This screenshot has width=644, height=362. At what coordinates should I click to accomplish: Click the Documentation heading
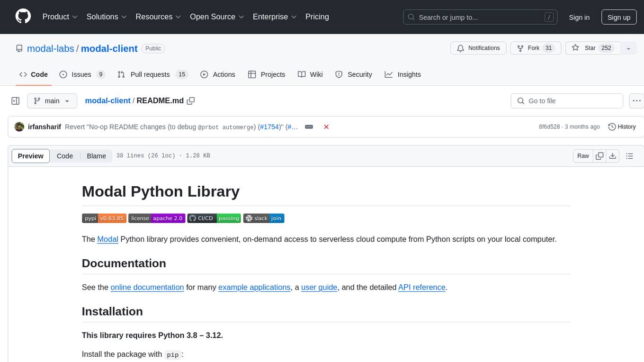(x=124, y=263)
